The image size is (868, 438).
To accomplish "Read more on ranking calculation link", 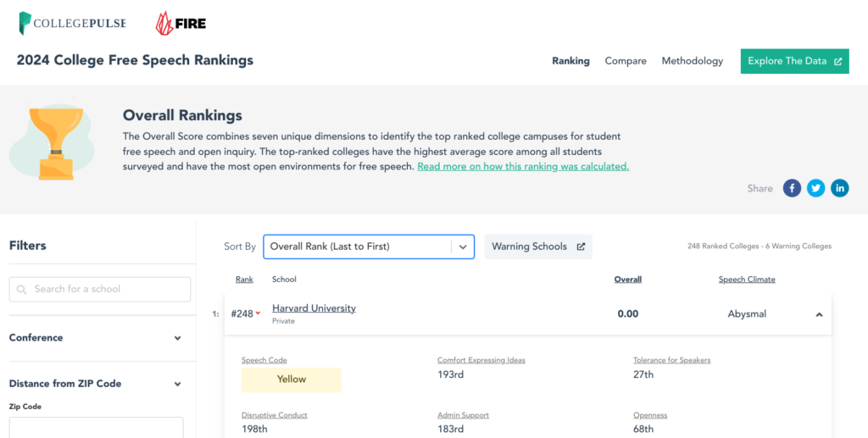I will click(x=523, y=167).
